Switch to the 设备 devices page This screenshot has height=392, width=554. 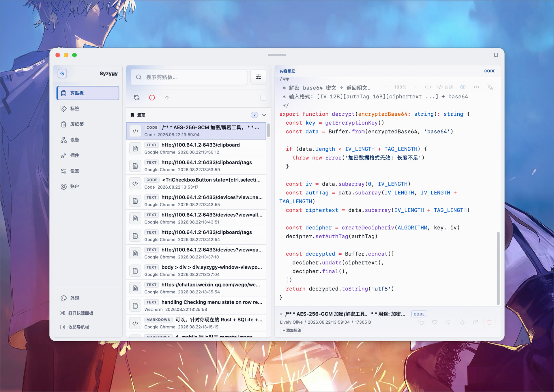[88, 140]
